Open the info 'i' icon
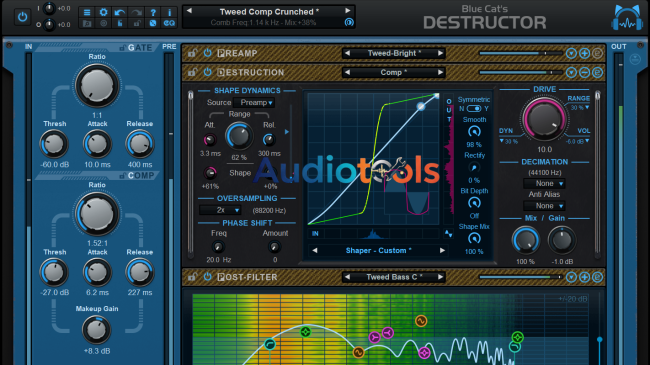 [x=169, y=12]
